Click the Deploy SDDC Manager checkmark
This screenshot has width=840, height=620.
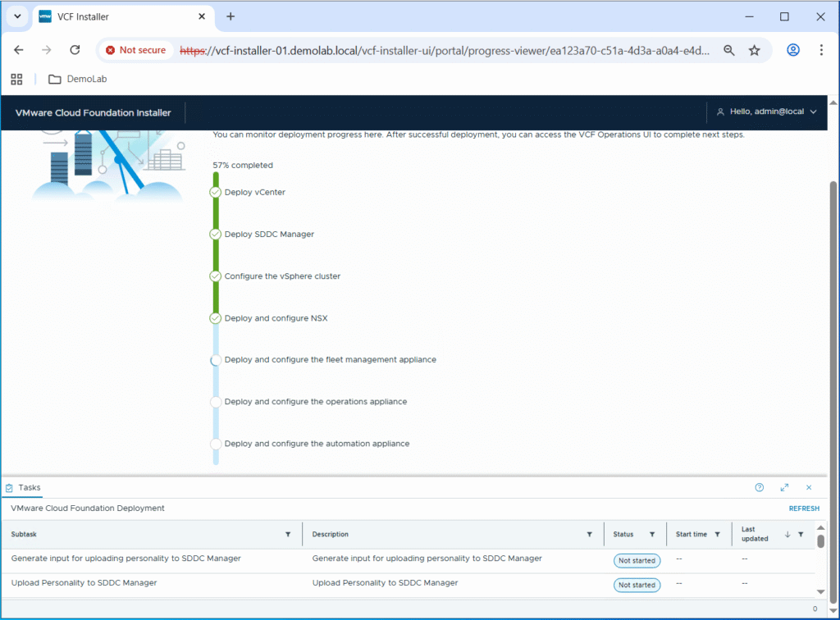click(x=216, y=234)
